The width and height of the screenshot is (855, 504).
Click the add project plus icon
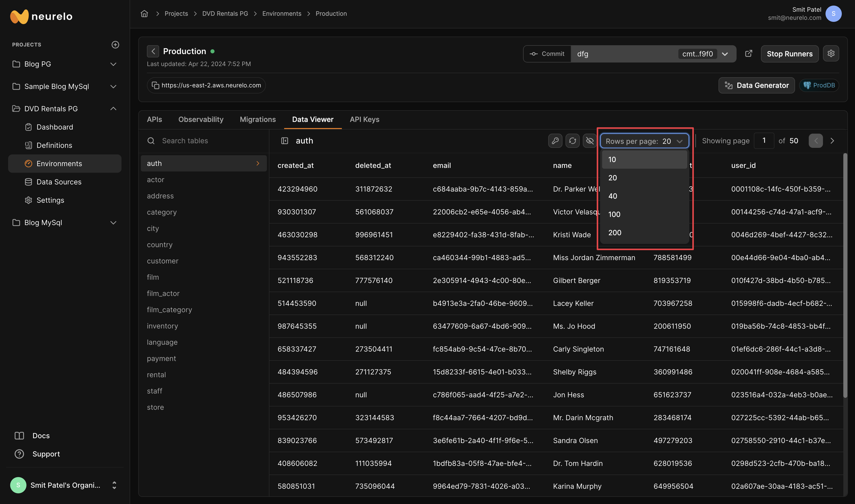tap(115, 44)
